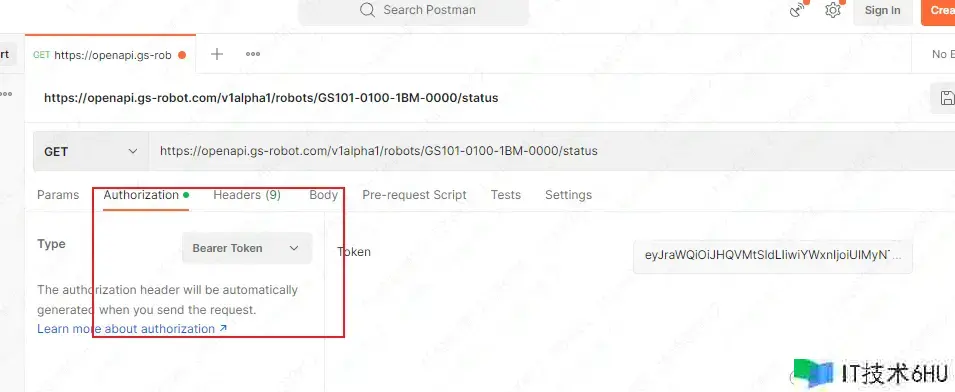Click the Sign In button

pos(883,11)
